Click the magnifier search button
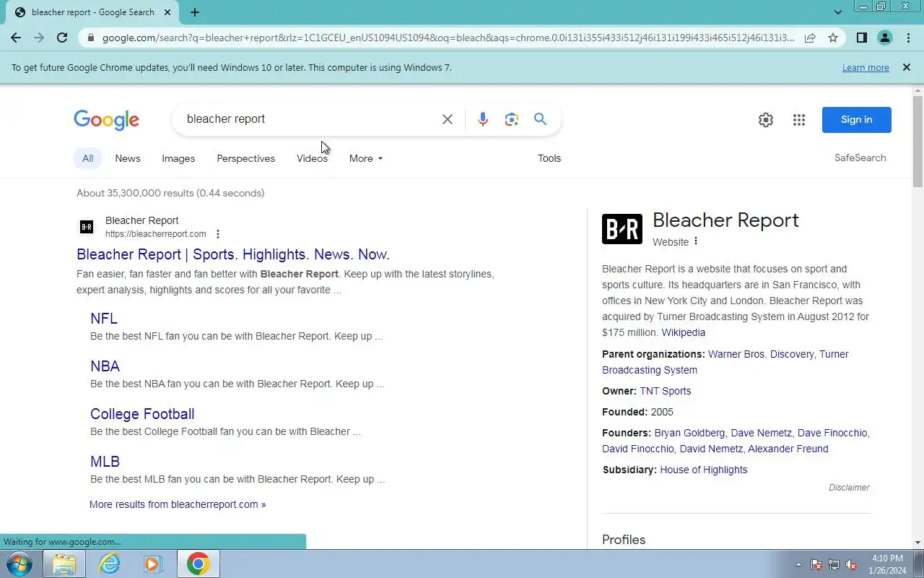Screen dimensions: 924x578 (540, 119)
